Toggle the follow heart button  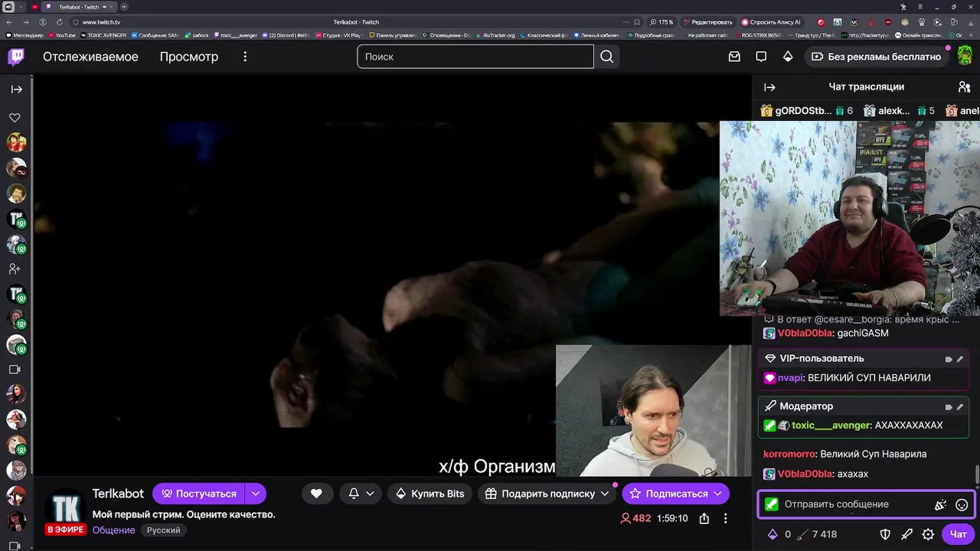tap(316, 494)
